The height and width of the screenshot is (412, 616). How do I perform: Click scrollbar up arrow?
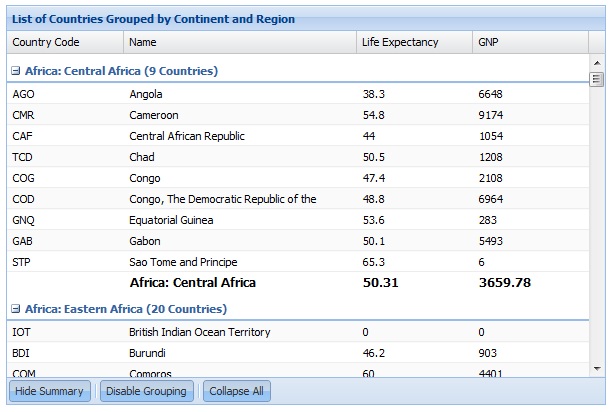click(597, 62)
